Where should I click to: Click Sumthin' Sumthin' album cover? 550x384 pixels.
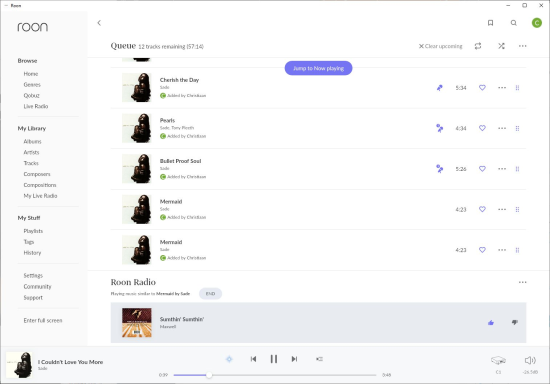137,323
